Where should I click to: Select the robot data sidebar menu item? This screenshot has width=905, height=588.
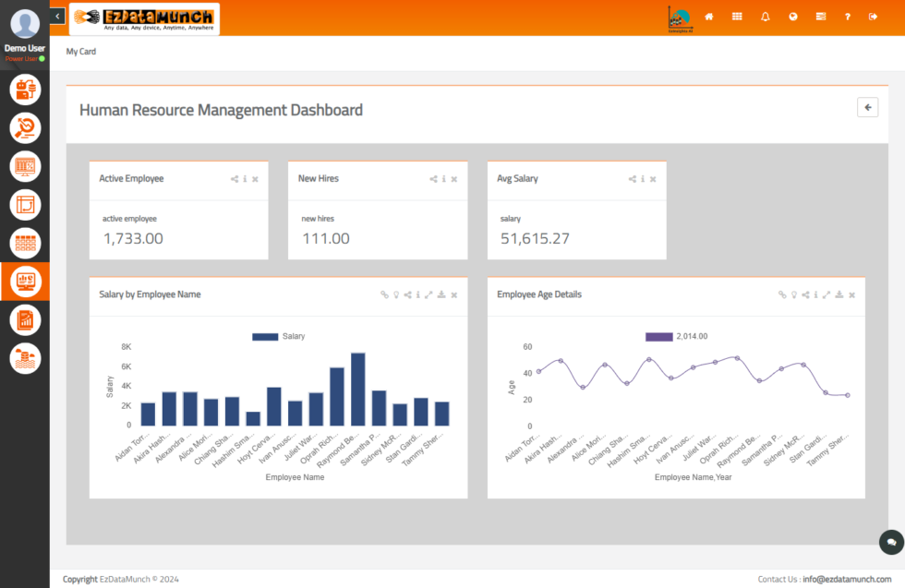(25, 90)
